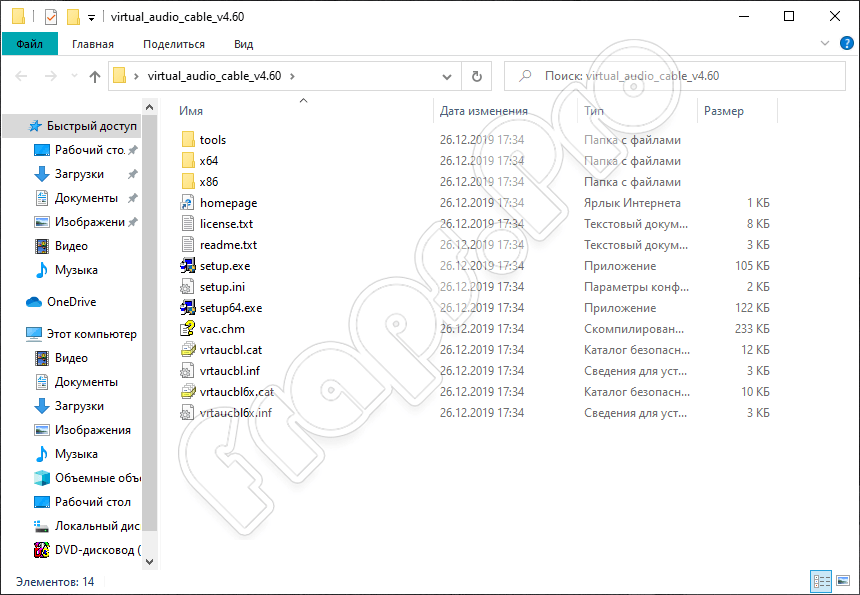Click the vrtaucbl.cat security catalog icon
Image resolution: width=860 pixels, height=595 pixels.
(188, 350)
